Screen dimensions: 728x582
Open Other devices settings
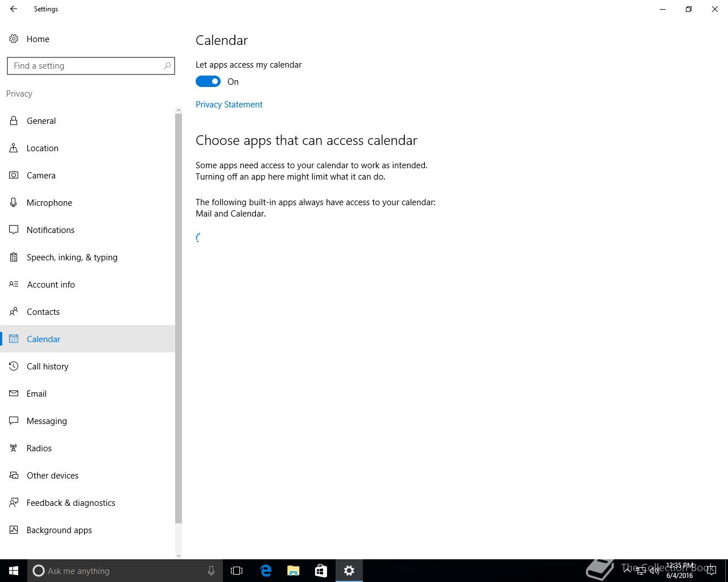coord(88,475)
